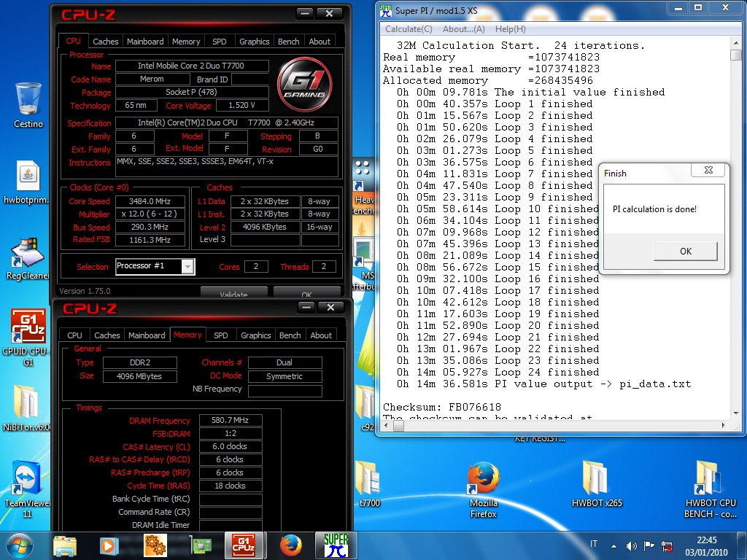Open Graphics tab in top CPU-Z window
Screen dimensions: 747x560
(255, 42)
